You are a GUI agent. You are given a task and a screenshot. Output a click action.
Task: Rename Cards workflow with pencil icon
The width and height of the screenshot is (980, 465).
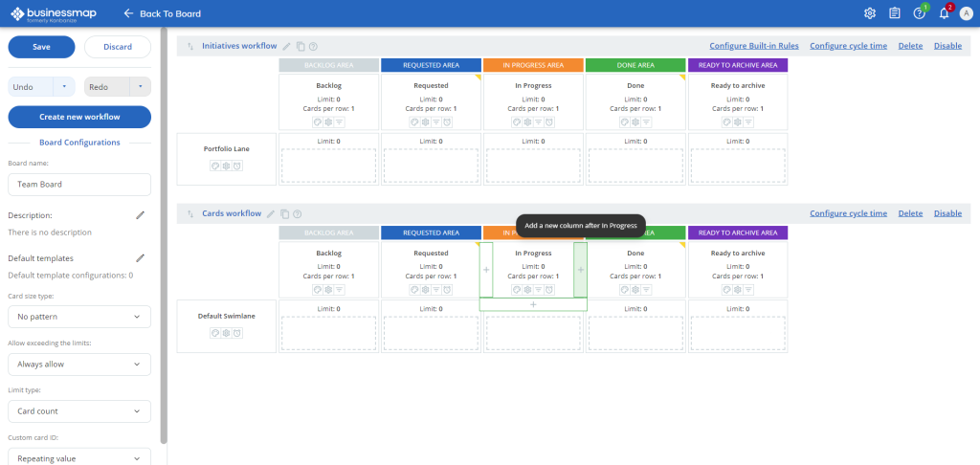(271, 213)
